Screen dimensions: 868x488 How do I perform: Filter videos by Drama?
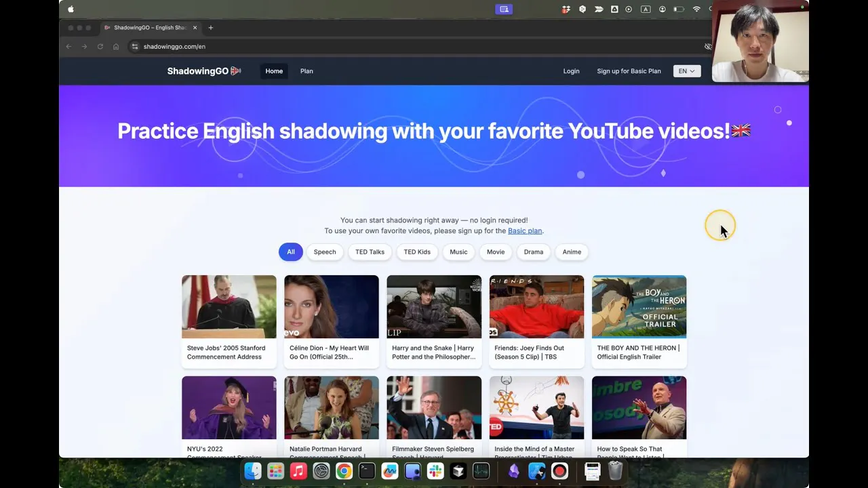pyautogui.click(x=534, y=252)
